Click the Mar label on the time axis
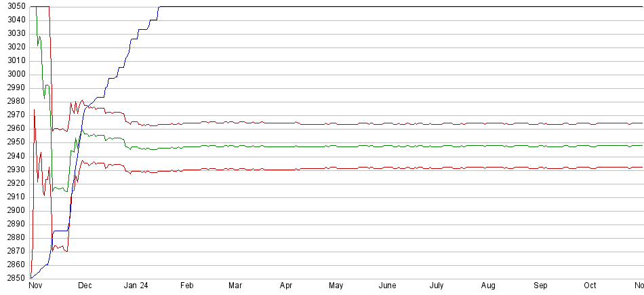 click(x=235, y=286)
